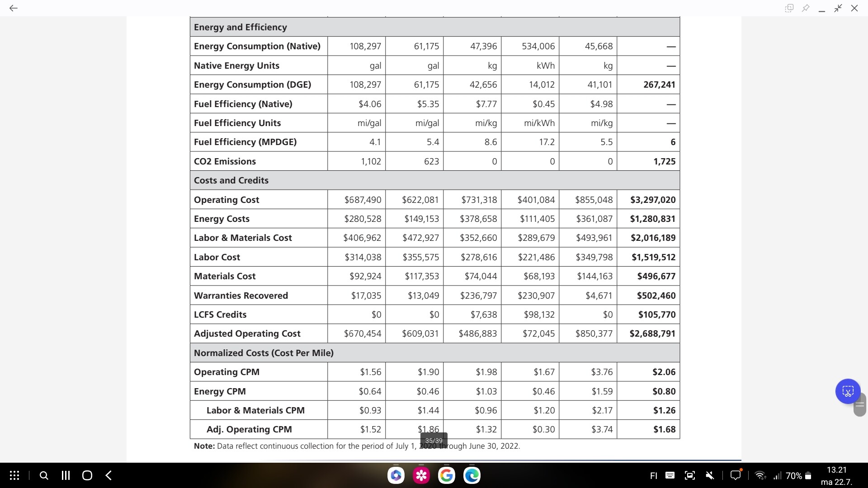This screenshot has width=868, height=488.
Task: Select the 'Energy and Efficiency' section header
Action: tap(240, 27)
